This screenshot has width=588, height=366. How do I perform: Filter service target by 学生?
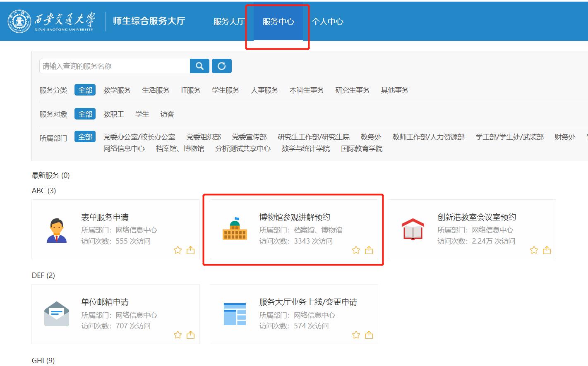point(142,114)
